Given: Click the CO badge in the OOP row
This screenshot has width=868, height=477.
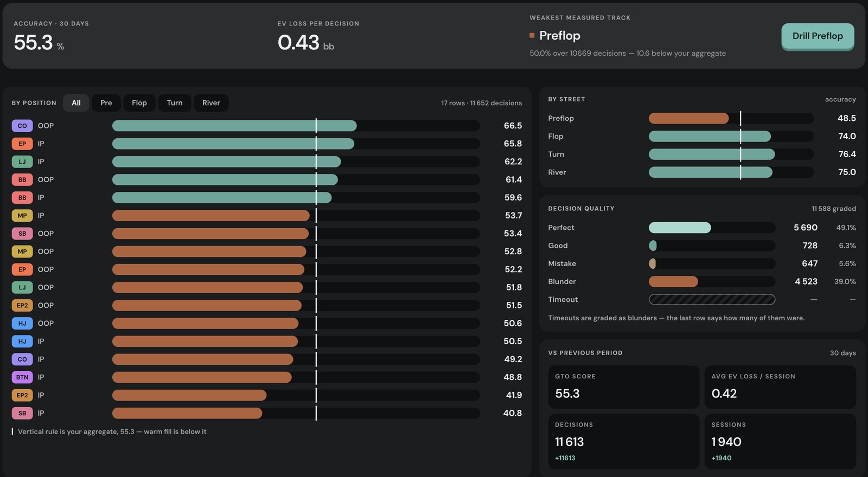Looking at the screenshot, I should click(22, 126).
